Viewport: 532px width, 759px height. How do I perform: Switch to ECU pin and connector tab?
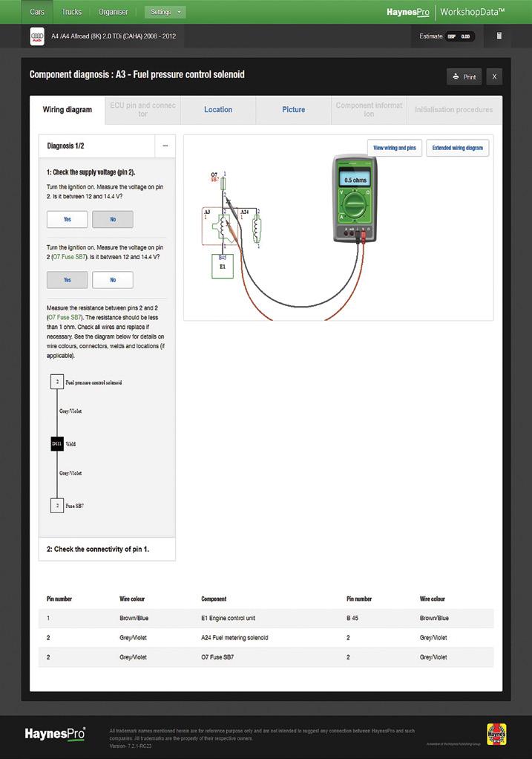pos(142,109)
